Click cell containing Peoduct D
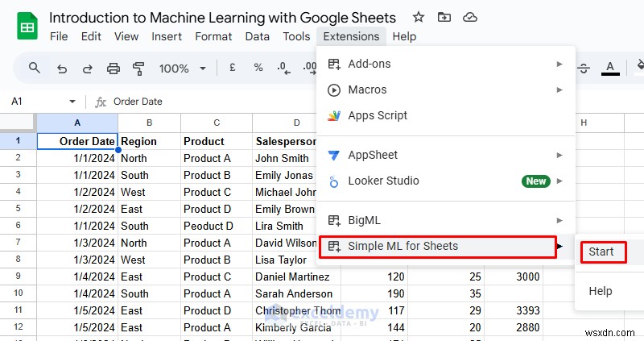The image size is (644, 341). click(217, 226)
